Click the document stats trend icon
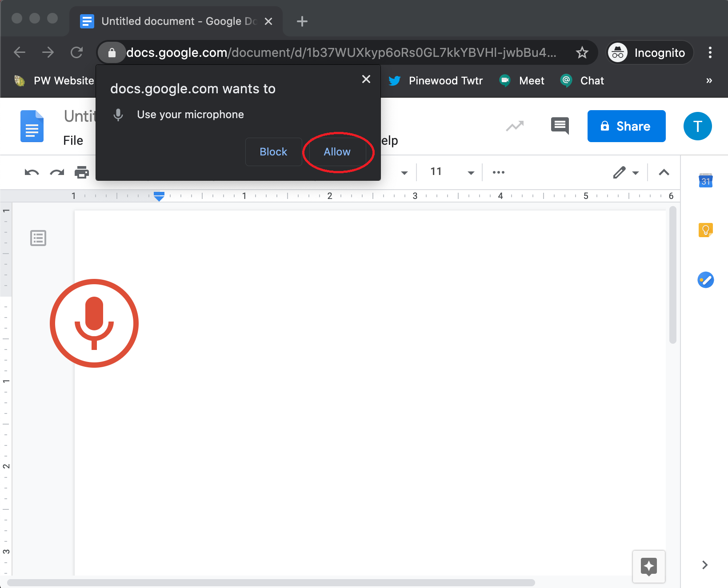The height and width of the screenshot is (588, 728). click(x=514, y=126)
